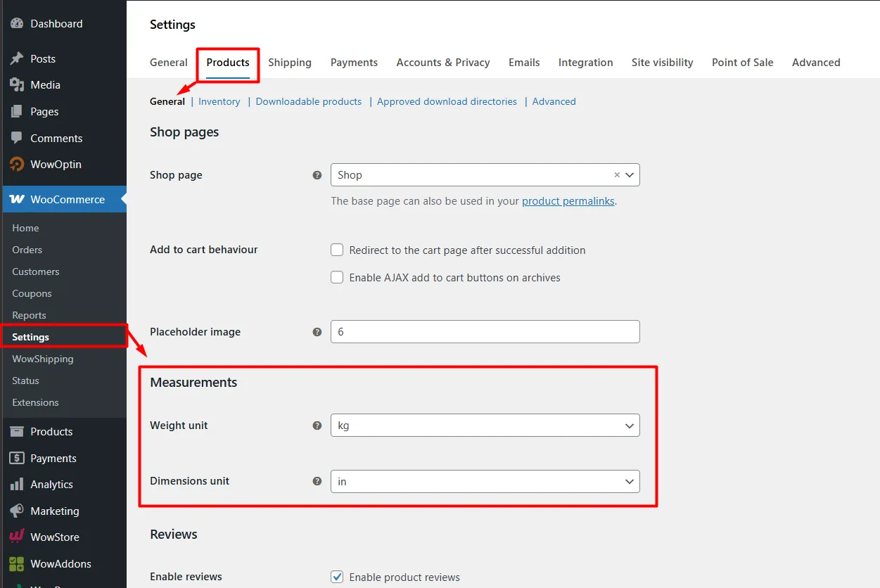880x588 pixels.
Task: Click the help icon beside Placeholder image
Action: tap(317, 331)
